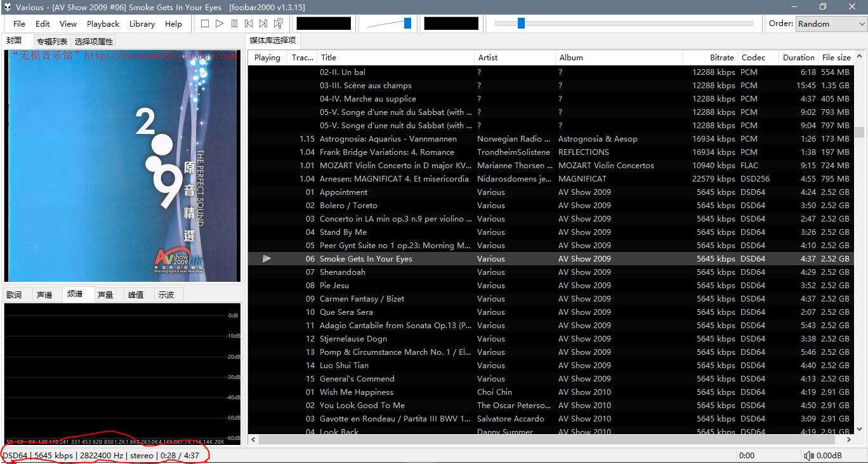
Task: Click the seek bar position handle
Action: coord(521,23)
